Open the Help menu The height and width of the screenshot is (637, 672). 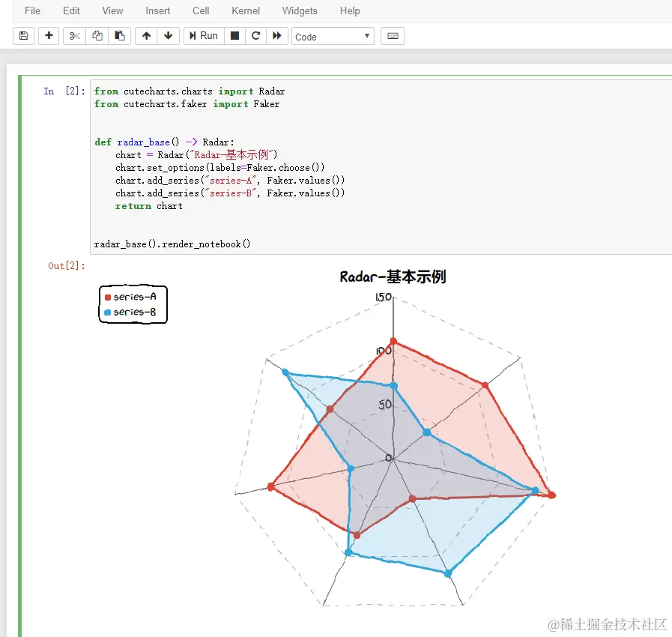pos(350,10)
